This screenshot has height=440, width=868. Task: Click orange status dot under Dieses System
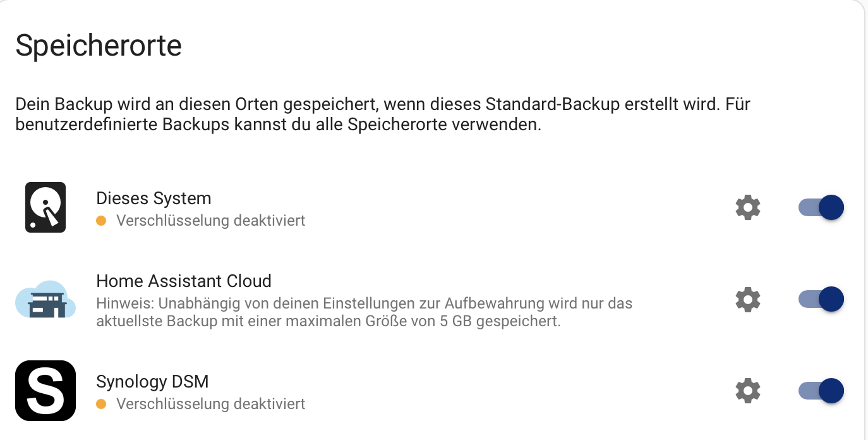point(101,221)
